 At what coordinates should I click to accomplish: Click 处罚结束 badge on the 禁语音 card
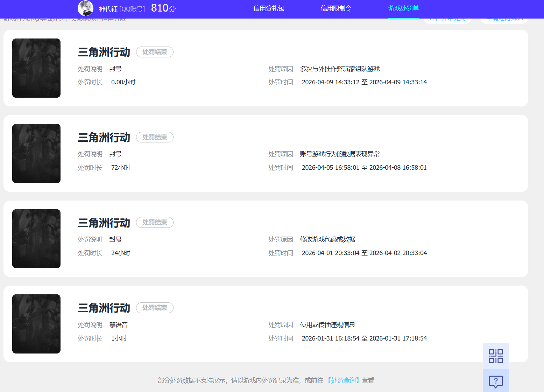(x=155, y=308)
